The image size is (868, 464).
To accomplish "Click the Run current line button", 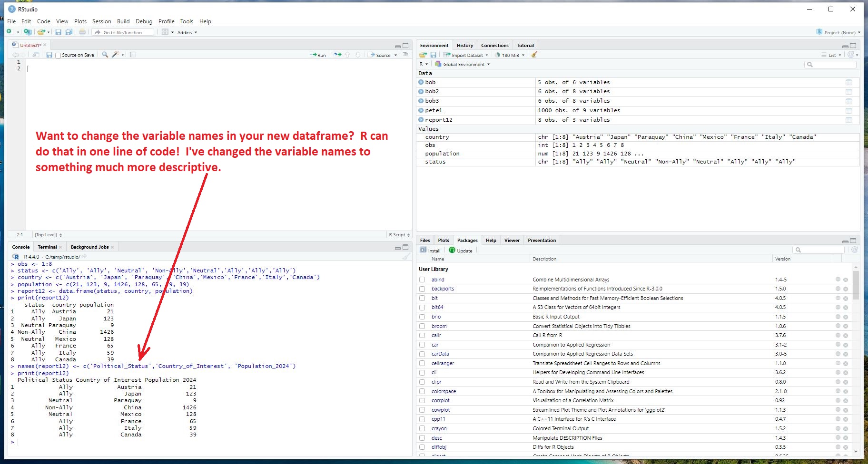I will pyautogui.click(x=317, y=55).
